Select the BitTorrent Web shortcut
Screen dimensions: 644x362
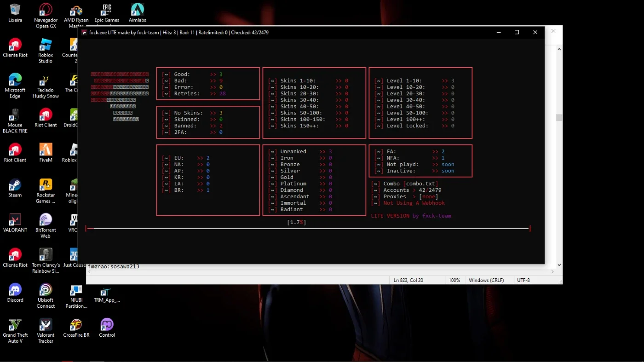coord(46,226)
